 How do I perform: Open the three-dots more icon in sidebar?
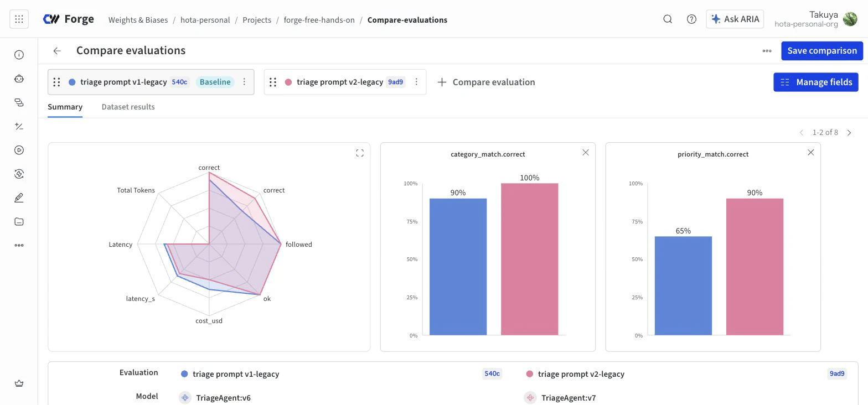(x=19, y=245)
